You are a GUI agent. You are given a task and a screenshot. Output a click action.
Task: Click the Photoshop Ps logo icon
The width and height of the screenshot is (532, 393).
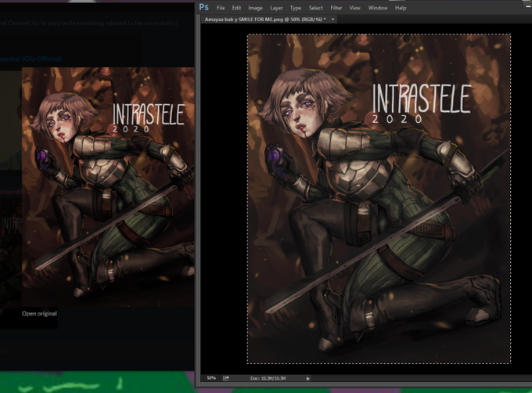click(203, 7)
